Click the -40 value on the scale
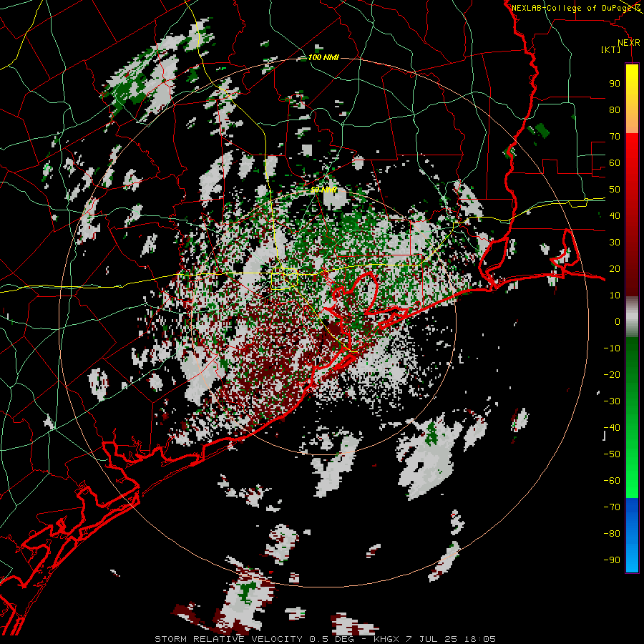644x644 pixels. pos(612,428)
